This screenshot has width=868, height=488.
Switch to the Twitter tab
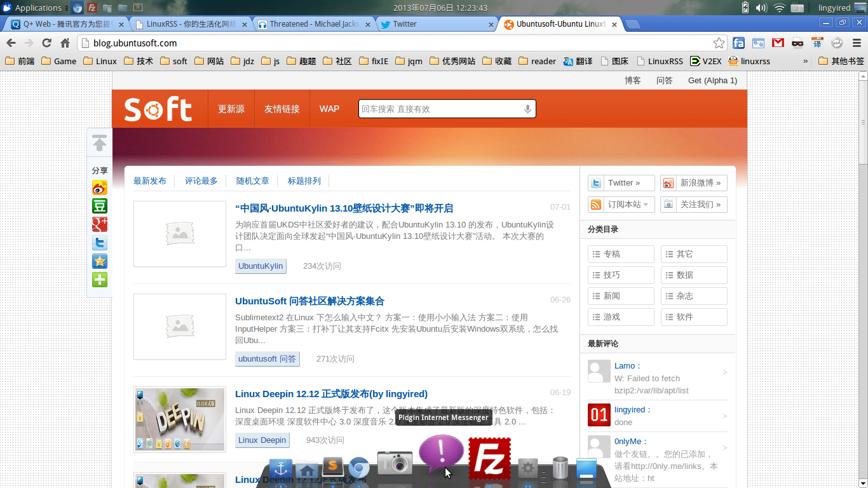[436, 24]
